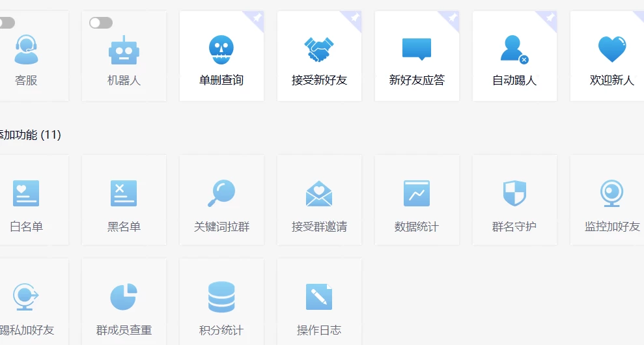Toggle the 客服 switch
Screen dimensions: 644x345
[5, 23]
